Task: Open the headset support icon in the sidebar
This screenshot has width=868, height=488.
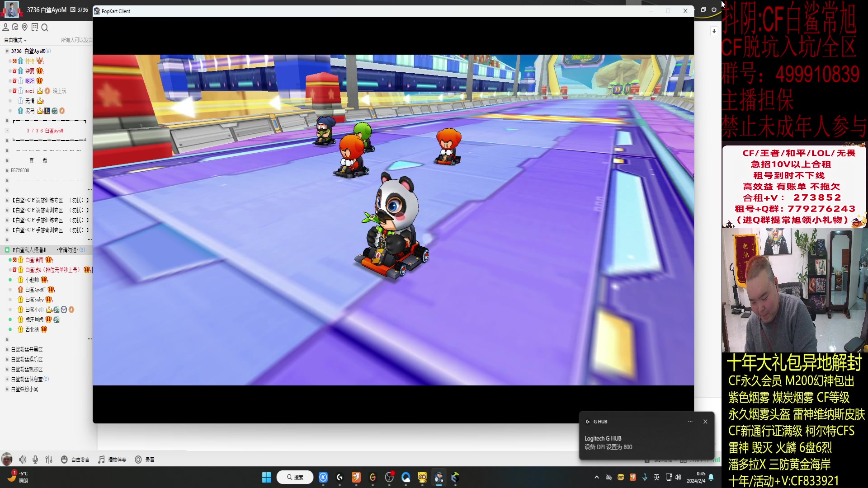Action: (15, 28)
